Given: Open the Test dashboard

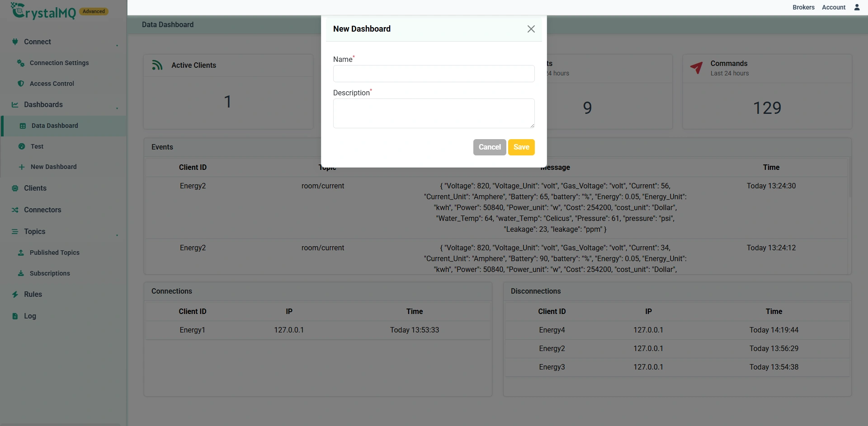Looking at the screenshot, I should [x=37, y=146].
